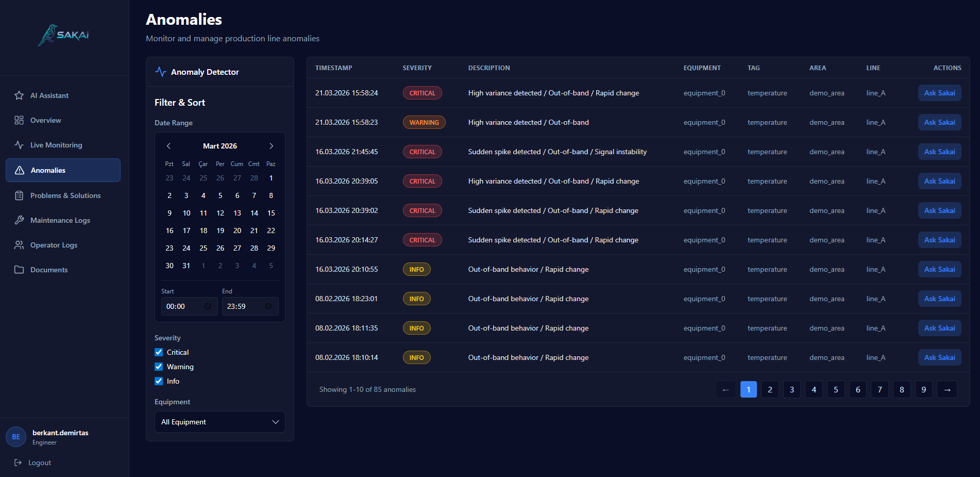Click the Live Monitoring pulse icon
Screen dimensions: 980x477
[x=19, y=145]
